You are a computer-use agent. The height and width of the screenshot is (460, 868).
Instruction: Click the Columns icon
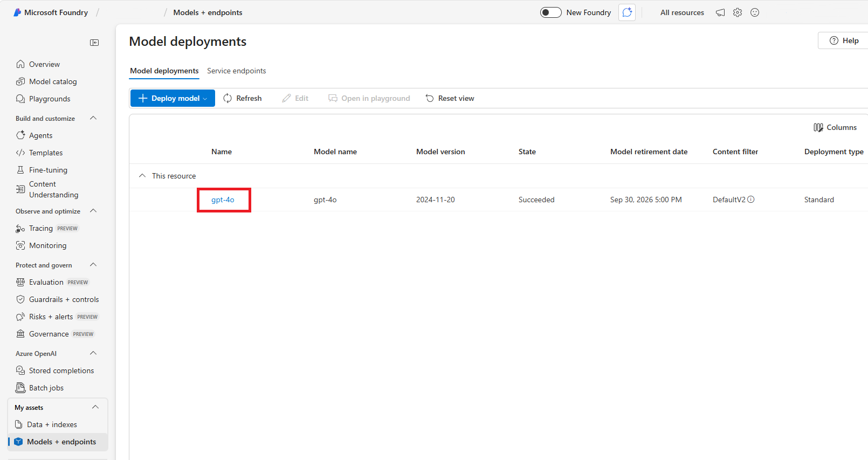tap(818, 127)
